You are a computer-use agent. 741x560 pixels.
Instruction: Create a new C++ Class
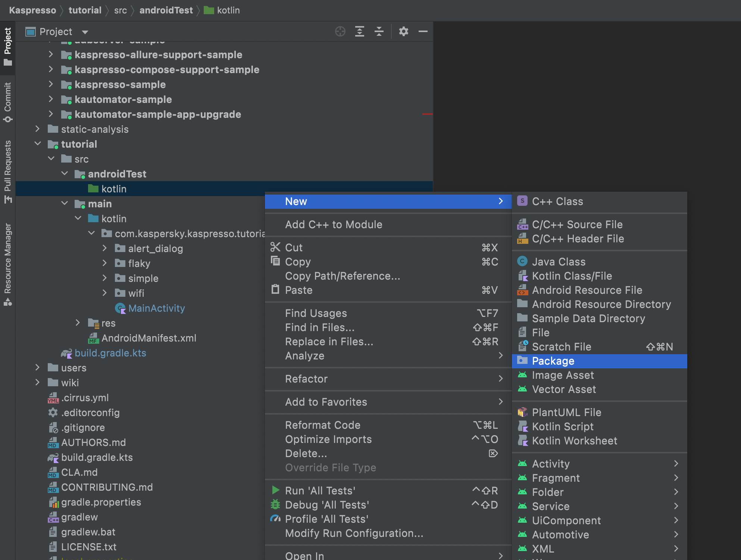pos(600,201)
